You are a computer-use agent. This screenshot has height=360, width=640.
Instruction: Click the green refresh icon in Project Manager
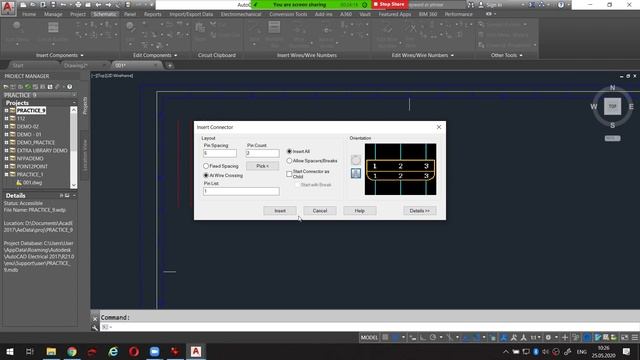coord(28,87)
